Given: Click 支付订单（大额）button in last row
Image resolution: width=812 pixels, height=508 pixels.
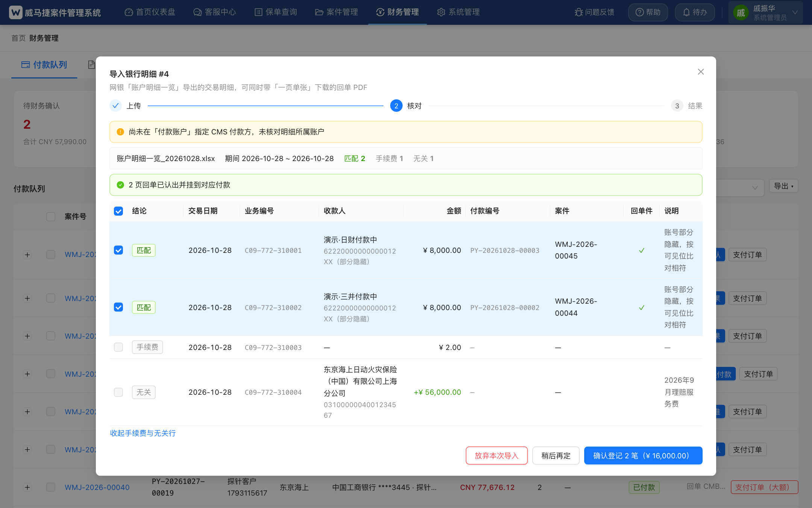Looking at the screenshot, I should (764, 487).
